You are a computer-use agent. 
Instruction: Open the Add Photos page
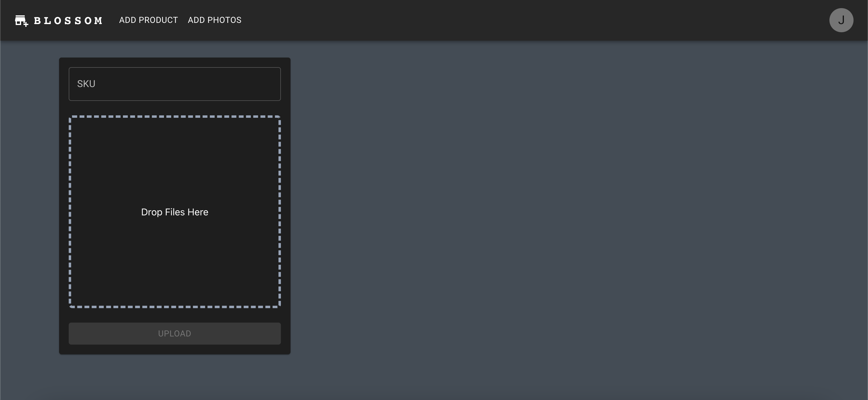pos(215,20)
